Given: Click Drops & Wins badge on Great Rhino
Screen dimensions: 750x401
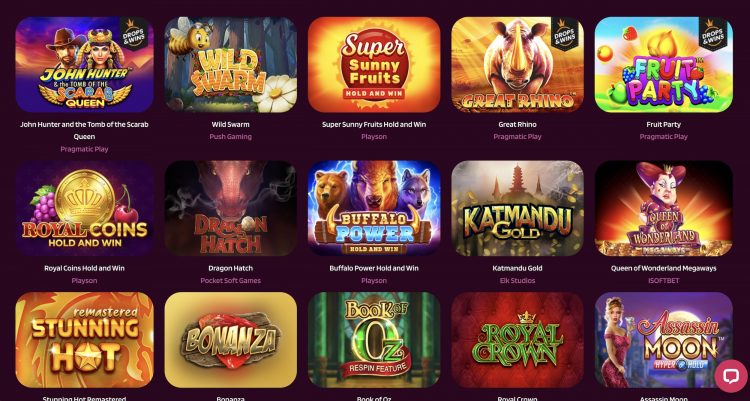Looking at the screenshot, I should 567,33.
